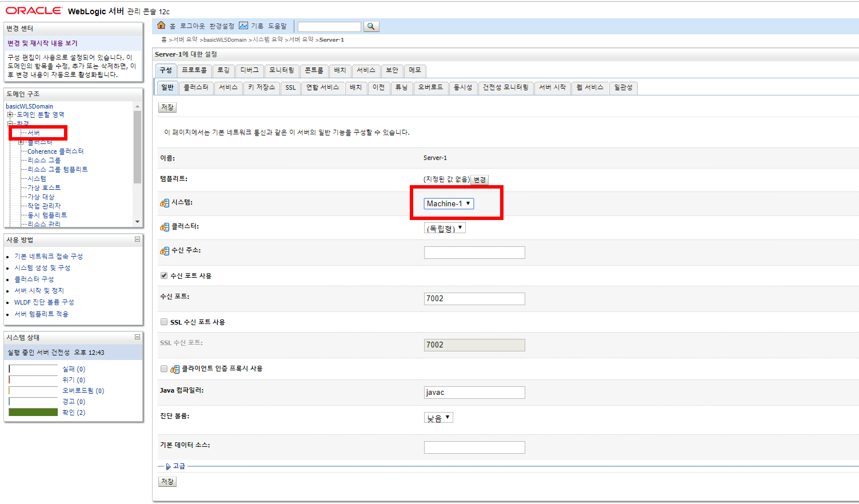859x504 pixels.
Task: Open the 메모 tab
Action: click(x=415, y=70)
